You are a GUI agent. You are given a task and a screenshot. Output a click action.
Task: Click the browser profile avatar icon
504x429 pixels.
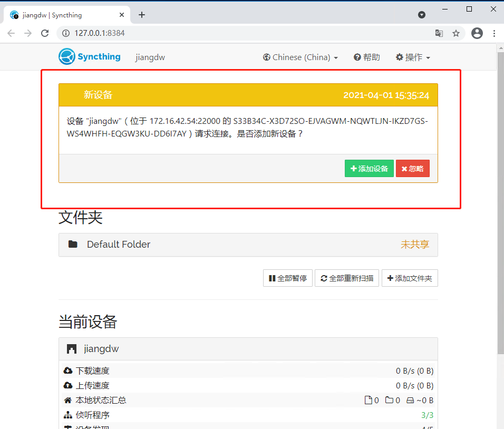(x=477, y=33)
